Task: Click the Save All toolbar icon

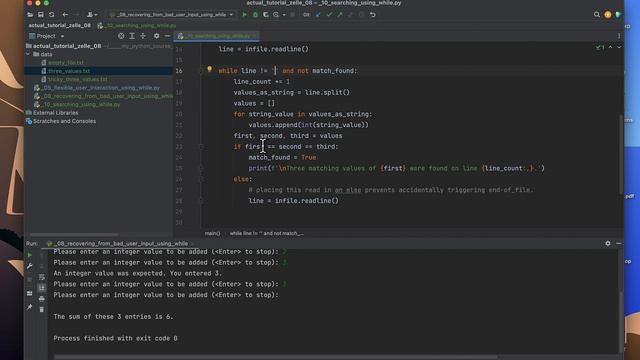Action: 41,15
